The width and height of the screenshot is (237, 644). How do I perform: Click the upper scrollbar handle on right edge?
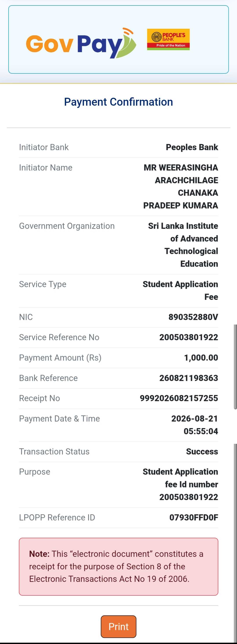click(x=235, y=367)
